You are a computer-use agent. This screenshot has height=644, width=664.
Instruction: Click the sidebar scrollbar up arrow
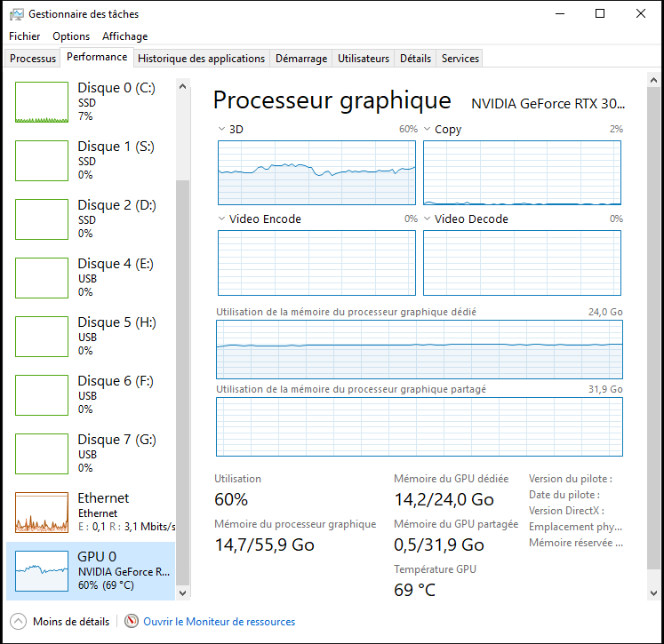coord(183,88)
